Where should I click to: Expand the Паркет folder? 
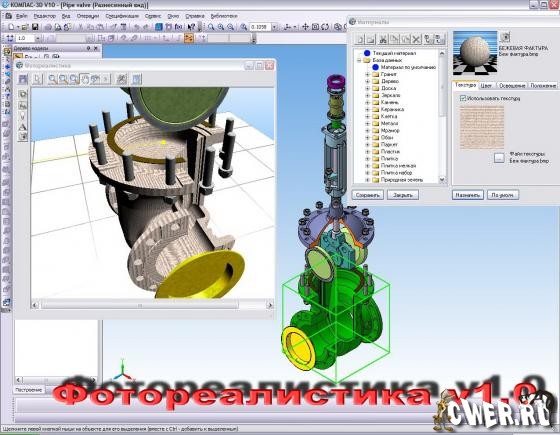coord(367,144)
